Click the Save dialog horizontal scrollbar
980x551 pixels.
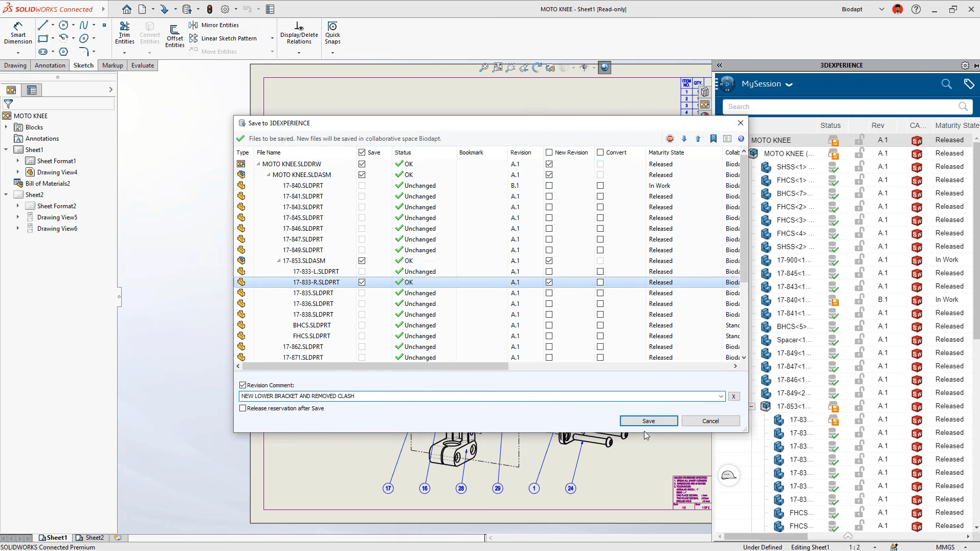(x=375, y=366)
